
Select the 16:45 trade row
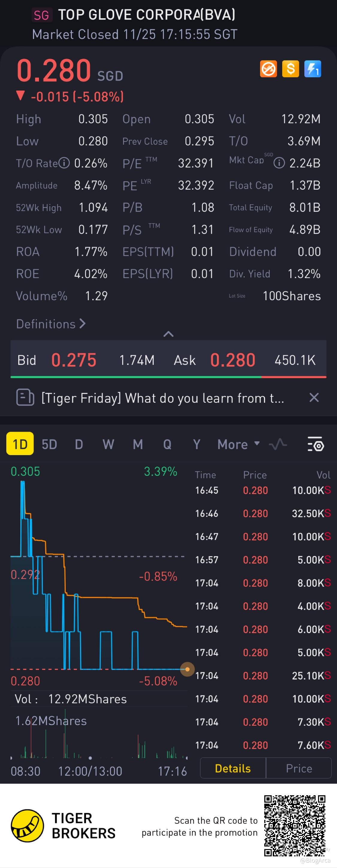pyautogui.click(x=263, y=490)
